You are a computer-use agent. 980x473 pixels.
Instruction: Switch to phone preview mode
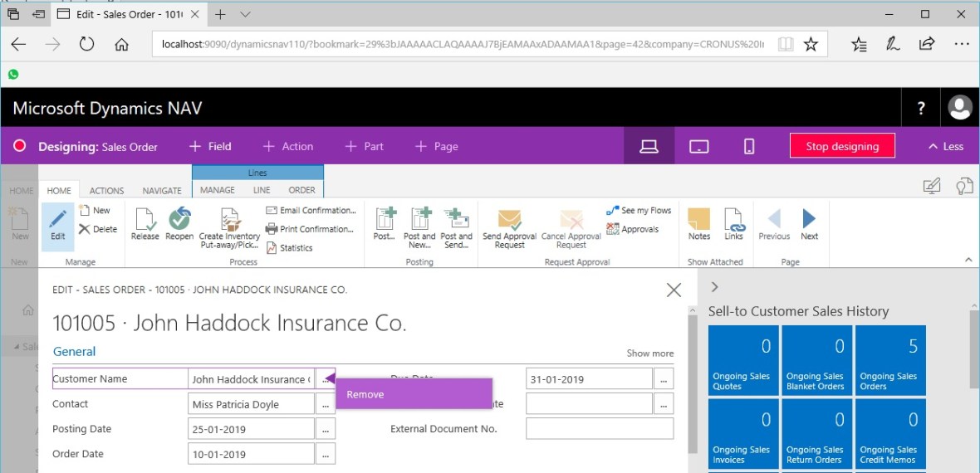749,147
